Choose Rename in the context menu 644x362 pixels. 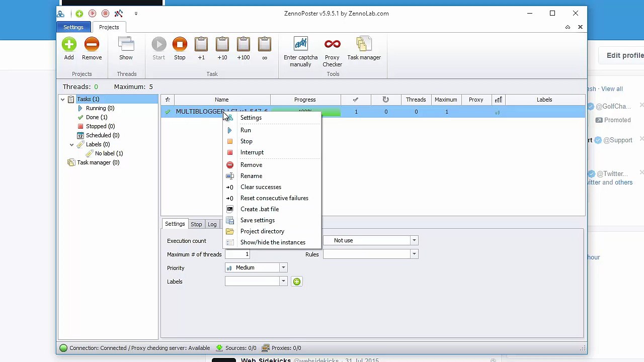272,176
